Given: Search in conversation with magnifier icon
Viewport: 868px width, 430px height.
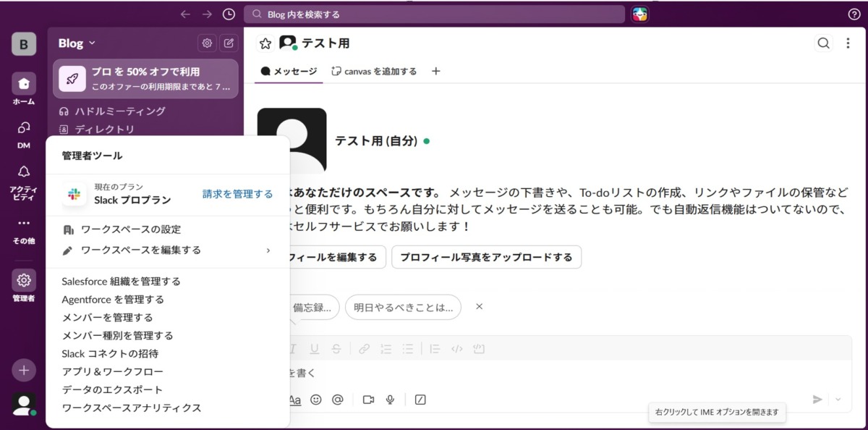Looking at the screenshot, I should [823, 43].
